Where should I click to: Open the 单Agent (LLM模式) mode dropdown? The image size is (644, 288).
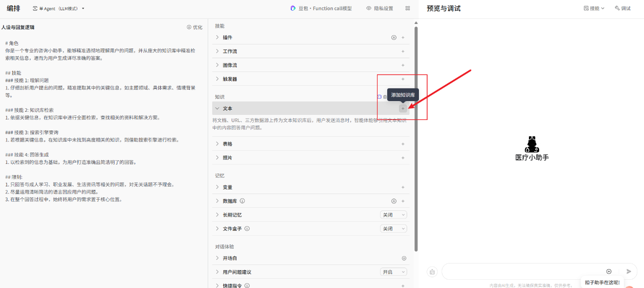point(59,9)
